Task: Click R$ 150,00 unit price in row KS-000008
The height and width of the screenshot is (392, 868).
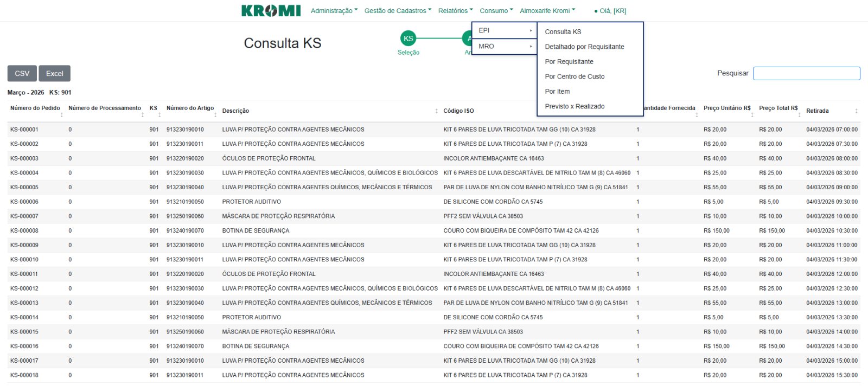Action: [716, 230]
